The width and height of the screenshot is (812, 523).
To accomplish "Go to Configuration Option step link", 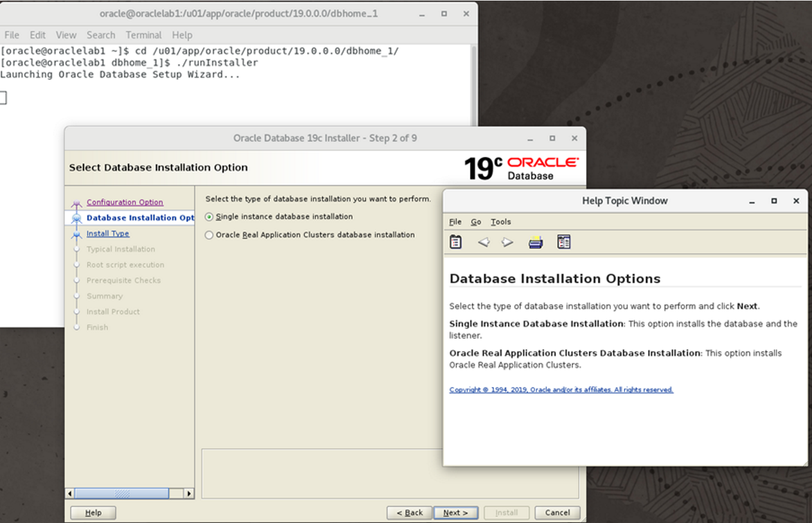I will (x=125, y=202).
